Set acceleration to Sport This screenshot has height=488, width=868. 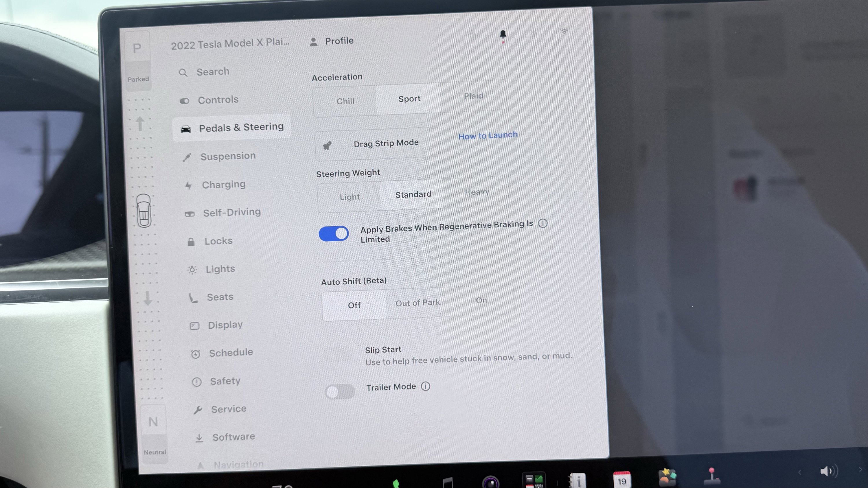pyautogui.click(x=409, y=99)
